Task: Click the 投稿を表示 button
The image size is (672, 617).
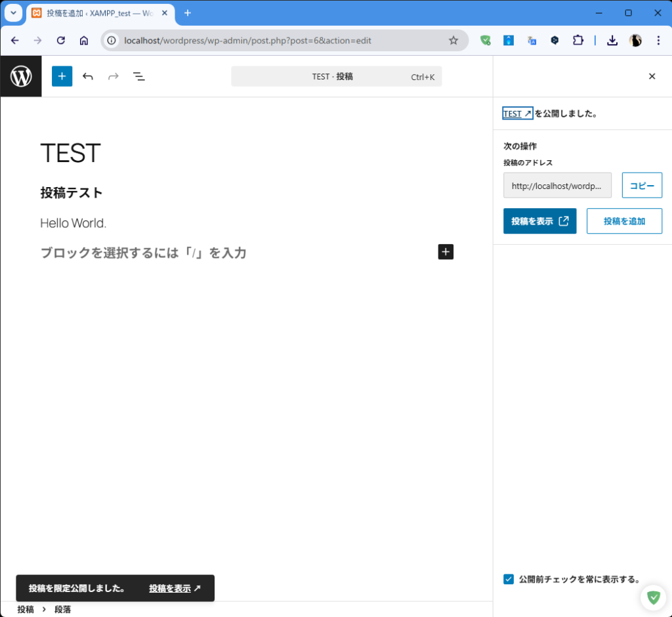Action: point(539,221)
